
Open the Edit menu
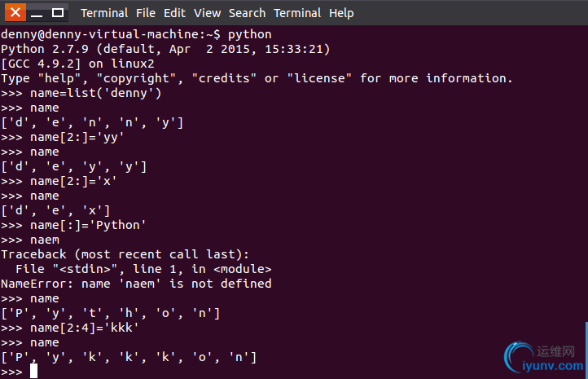click(x=174, y=13)
